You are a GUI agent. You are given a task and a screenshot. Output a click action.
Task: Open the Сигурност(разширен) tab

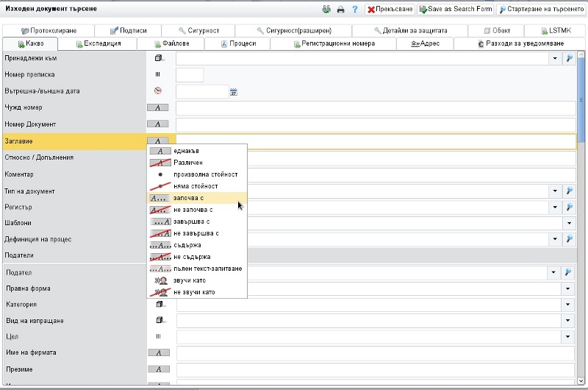(293, 30)
